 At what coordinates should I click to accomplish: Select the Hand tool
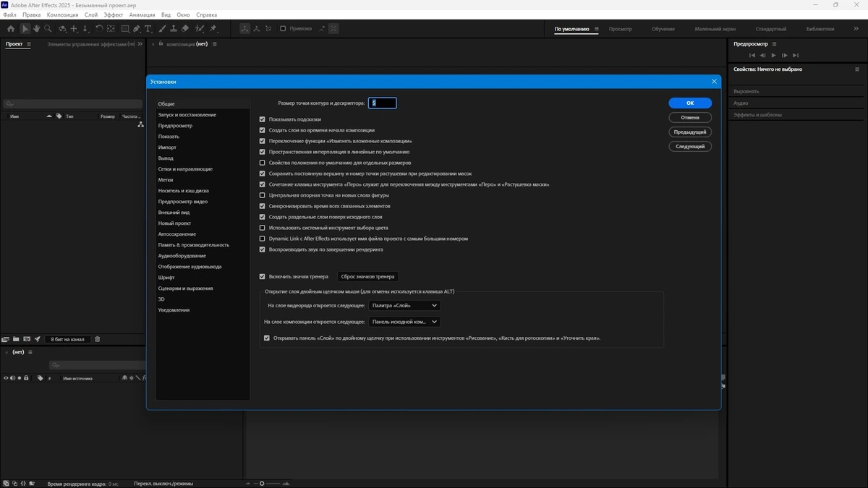[36, 29]
